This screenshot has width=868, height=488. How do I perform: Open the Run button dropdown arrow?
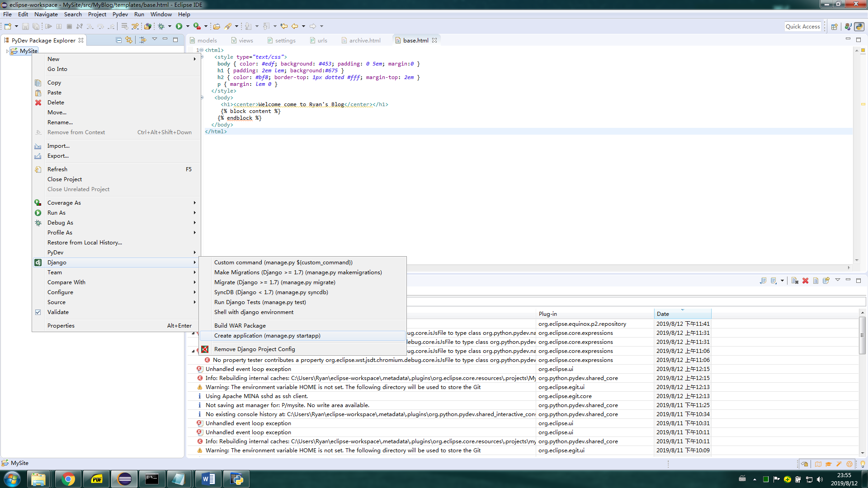coord(188,26)
